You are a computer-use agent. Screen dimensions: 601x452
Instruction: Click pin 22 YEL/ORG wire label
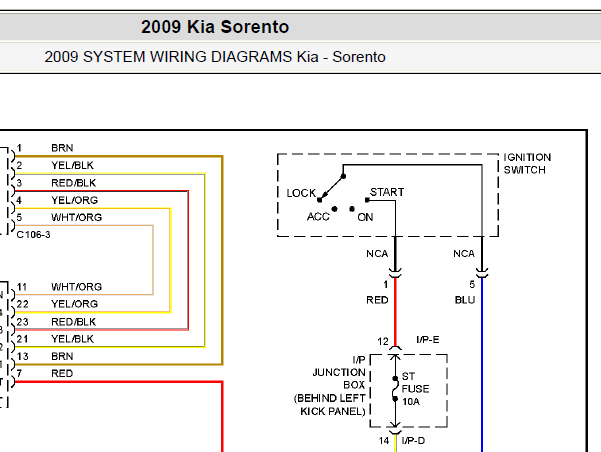(75, 304)
